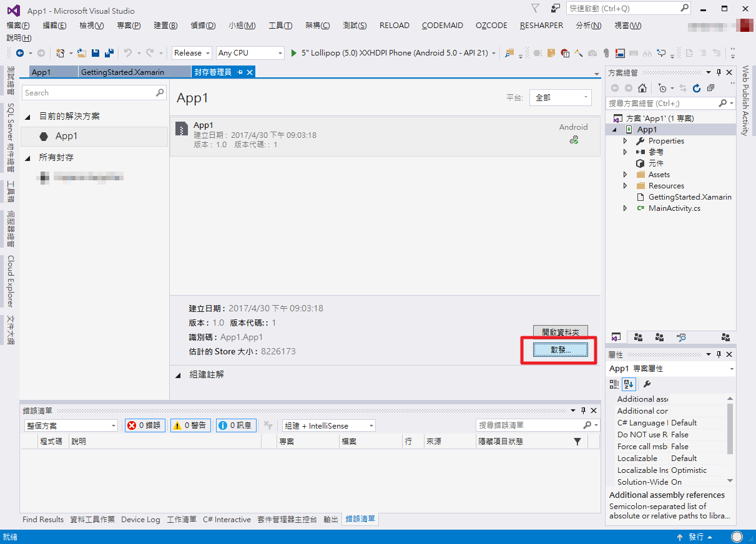756x544 pixels.
Task: Click the Home icon in Solution Explorer
Action: (642, 88)
